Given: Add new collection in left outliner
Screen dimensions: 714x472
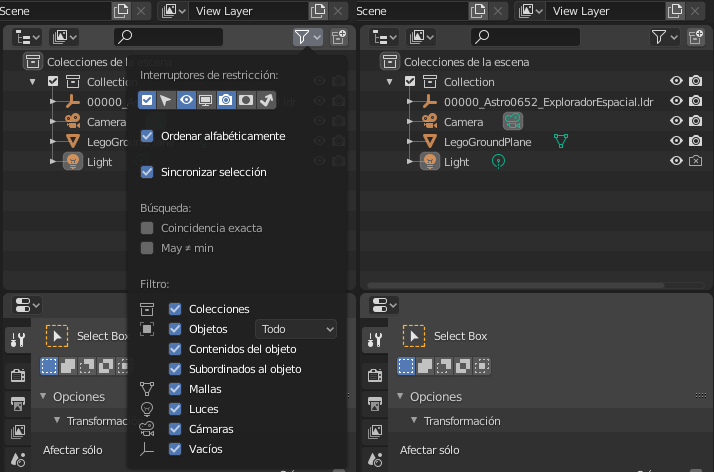Looking at the screenshot, I should tap(339, 37).
